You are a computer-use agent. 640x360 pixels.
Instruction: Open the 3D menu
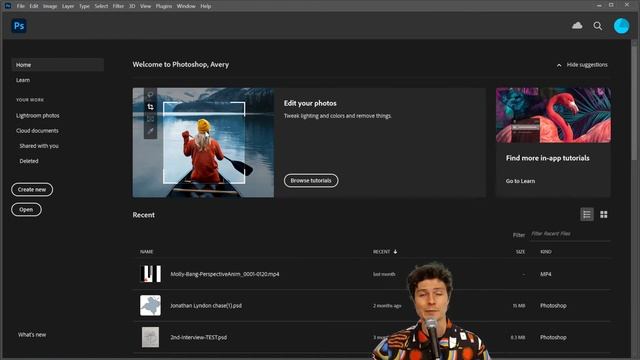pyautogui.click(x=132, y=6)
